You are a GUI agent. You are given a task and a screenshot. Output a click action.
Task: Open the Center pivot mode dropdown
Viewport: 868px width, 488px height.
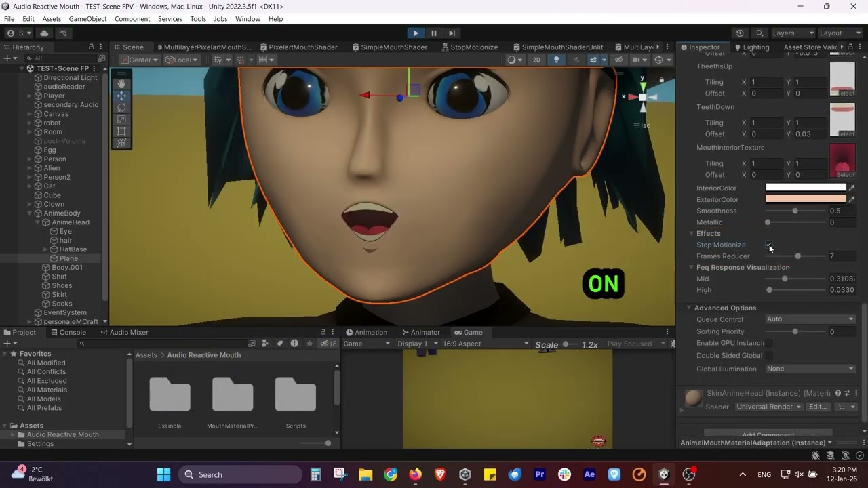(139, 60)
